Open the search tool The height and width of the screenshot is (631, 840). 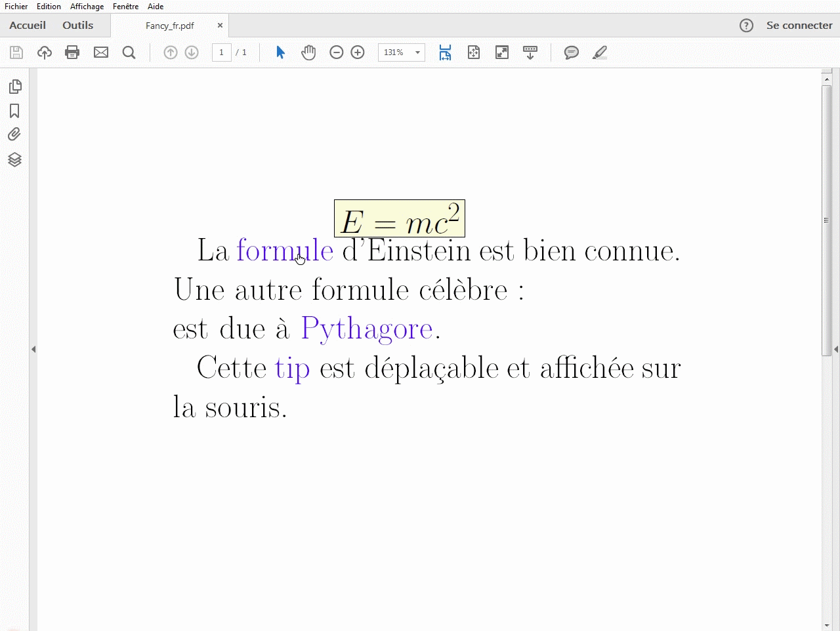tap(129, 52)
